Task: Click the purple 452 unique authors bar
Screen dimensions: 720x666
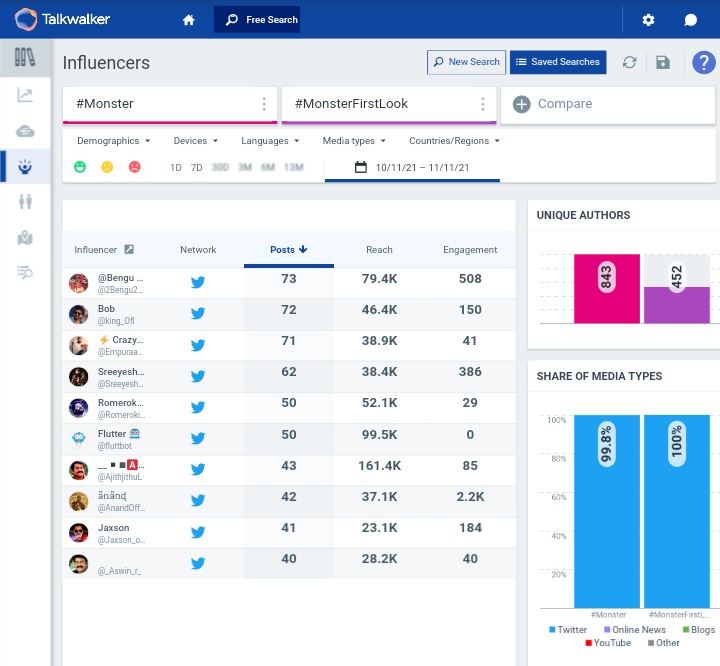Action: coord(677,305)
